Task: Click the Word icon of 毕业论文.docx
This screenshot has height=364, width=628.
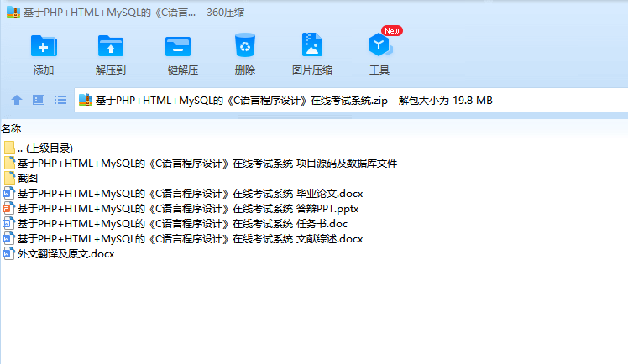Action: click(x=8, y=193)
